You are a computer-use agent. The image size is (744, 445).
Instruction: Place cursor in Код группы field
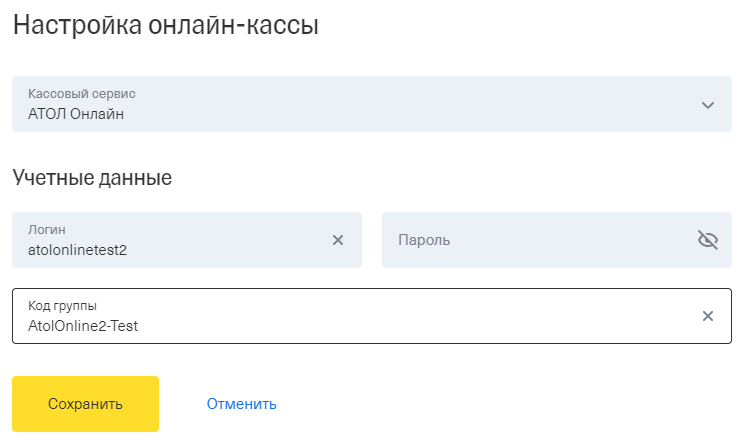pos(372,316)
